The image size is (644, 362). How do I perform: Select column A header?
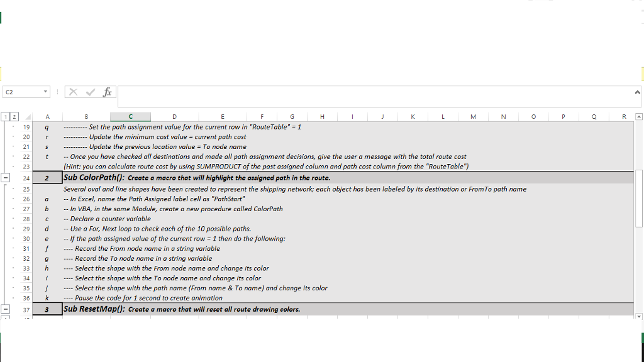47,116
